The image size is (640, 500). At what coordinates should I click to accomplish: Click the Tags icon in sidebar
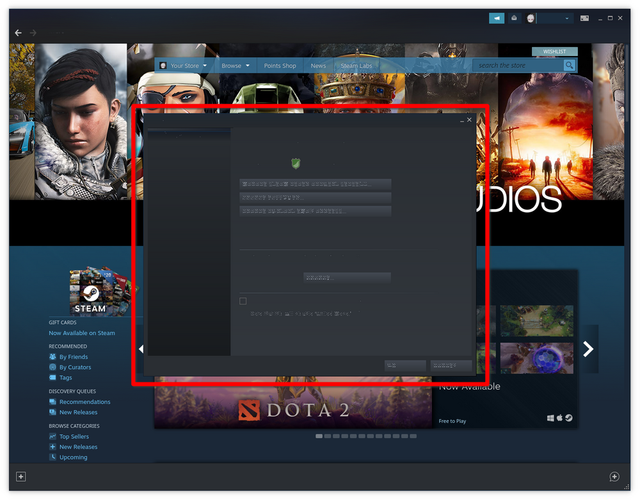(53, 378)
